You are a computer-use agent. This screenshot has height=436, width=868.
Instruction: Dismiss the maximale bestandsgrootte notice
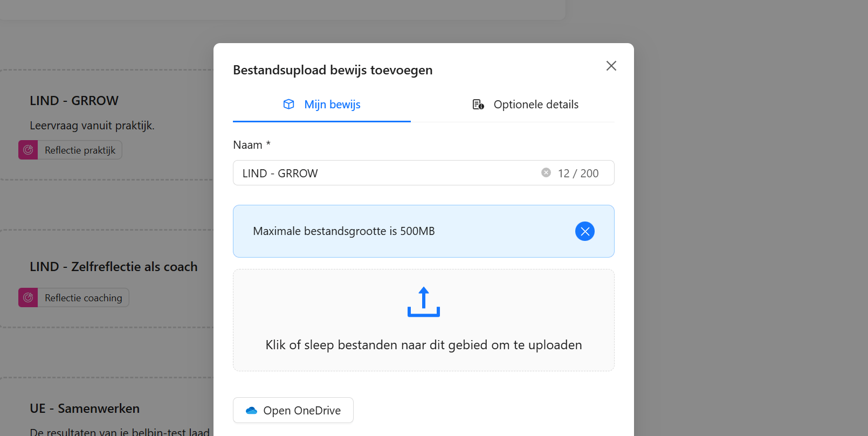[x=585, y=231]
